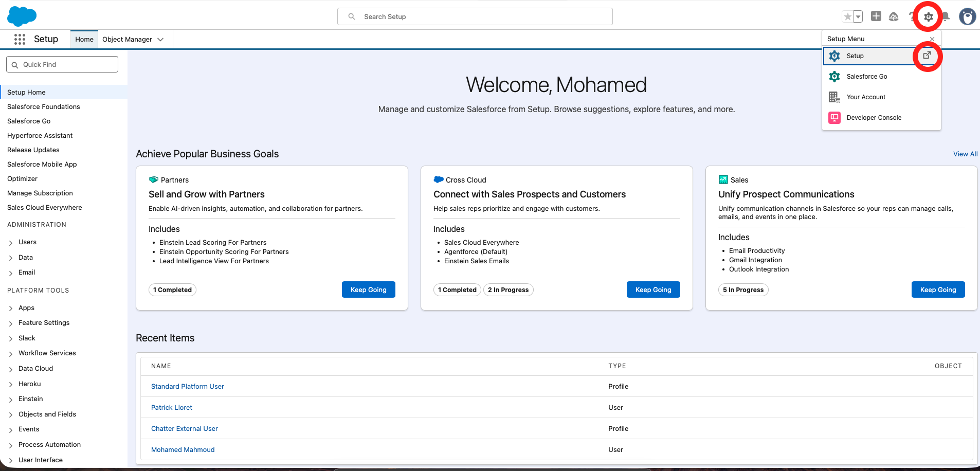Expand the Objects and Fields section

11,415
